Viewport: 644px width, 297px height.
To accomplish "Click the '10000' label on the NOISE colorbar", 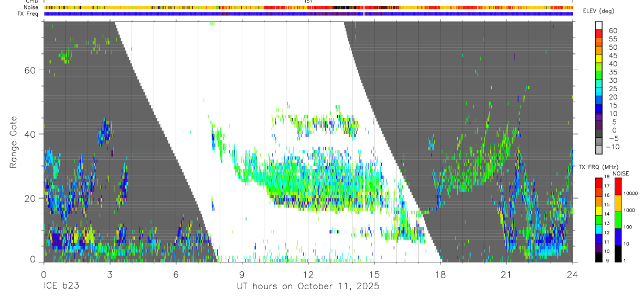I will [x=631, y=193].
